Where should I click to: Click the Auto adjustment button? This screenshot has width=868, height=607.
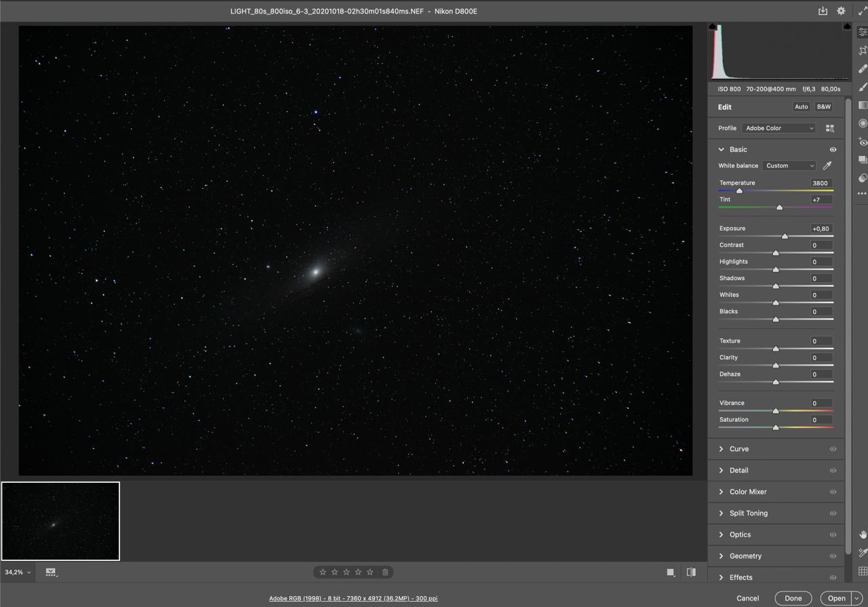[801, 107]
